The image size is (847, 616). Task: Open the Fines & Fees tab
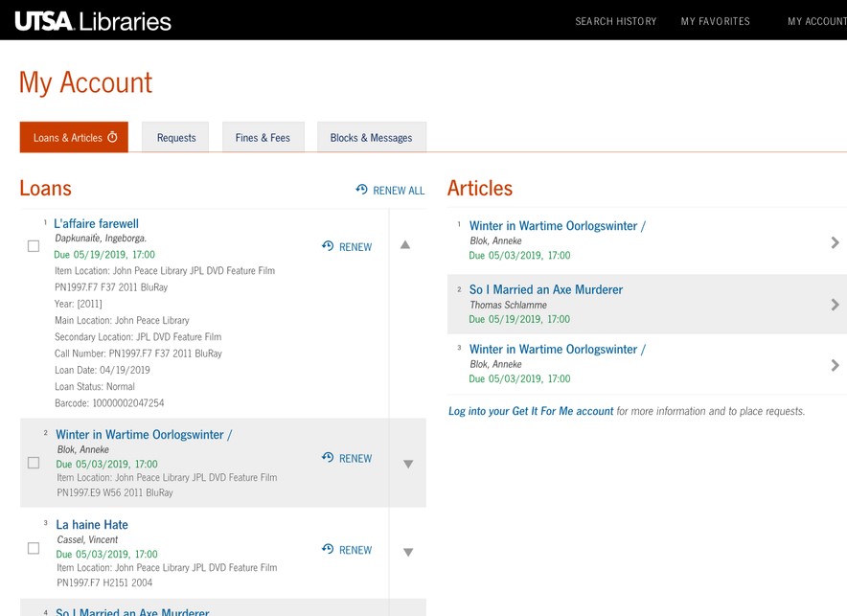pyautogui.click(x=263, y=137)
